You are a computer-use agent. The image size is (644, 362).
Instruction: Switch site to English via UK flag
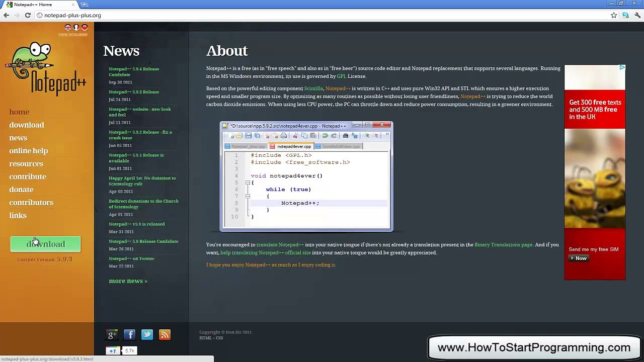68,28
